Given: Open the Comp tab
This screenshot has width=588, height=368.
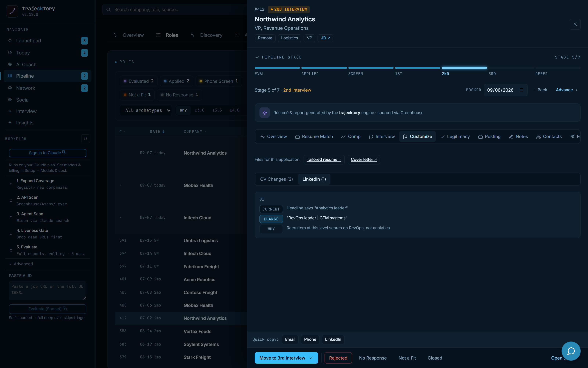Looking at the screenshot, I should pyautogui.click(x=351, y=137).
